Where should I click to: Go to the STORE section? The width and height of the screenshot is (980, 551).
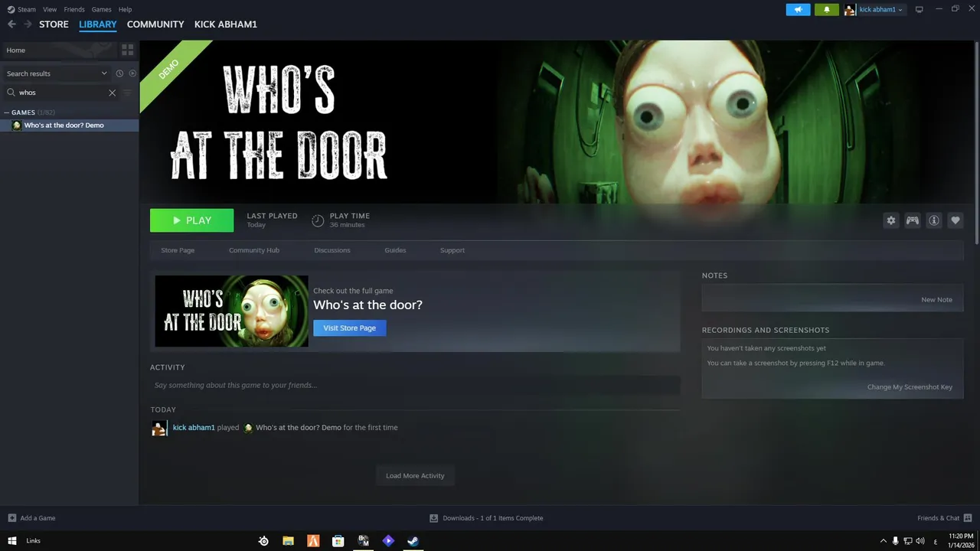(x=54, y=24)
